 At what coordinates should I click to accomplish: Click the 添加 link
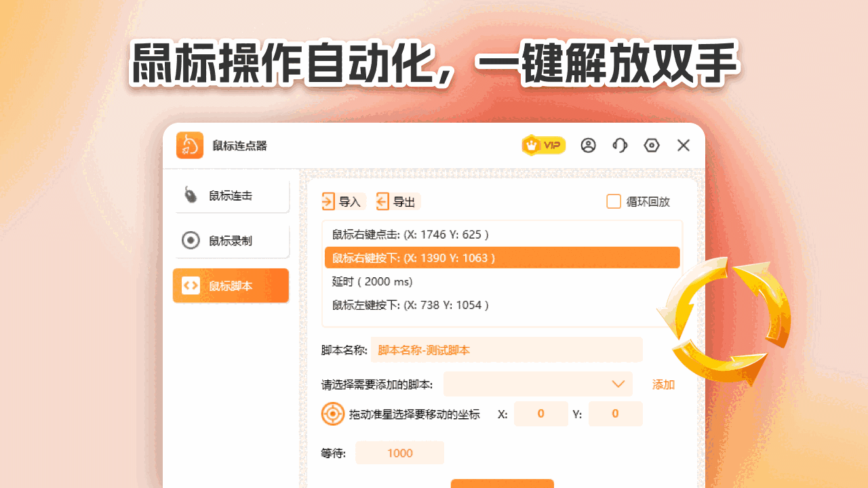(x=663, y=384)
